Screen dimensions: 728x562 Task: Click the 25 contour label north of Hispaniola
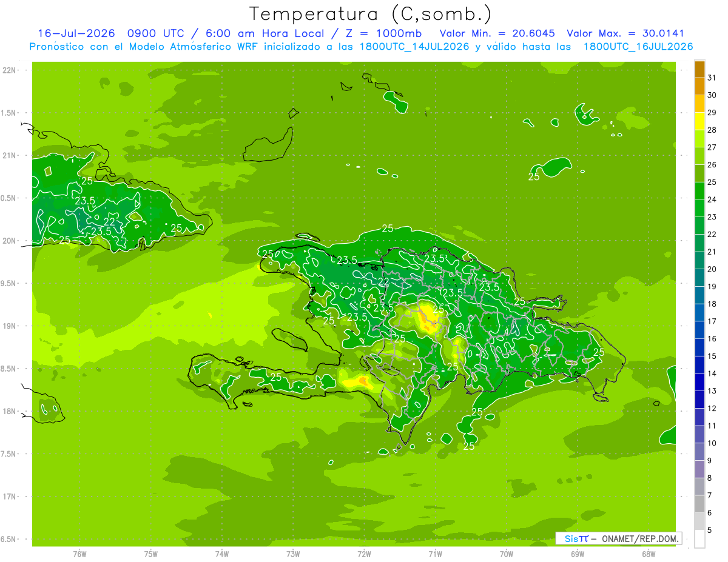[388, 229]
